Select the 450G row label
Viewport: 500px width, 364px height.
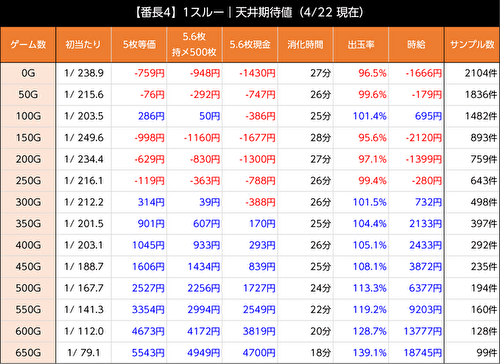(28, 267)
